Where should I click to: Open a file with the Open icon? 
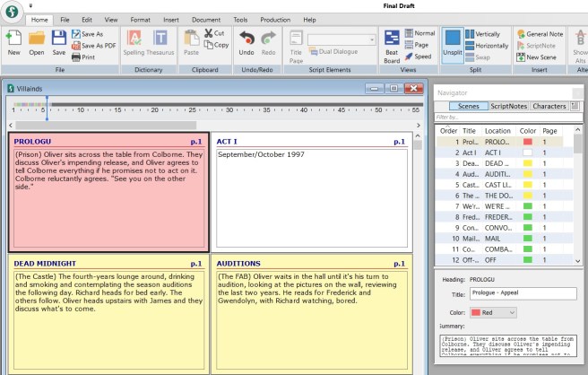pos(37,40)
